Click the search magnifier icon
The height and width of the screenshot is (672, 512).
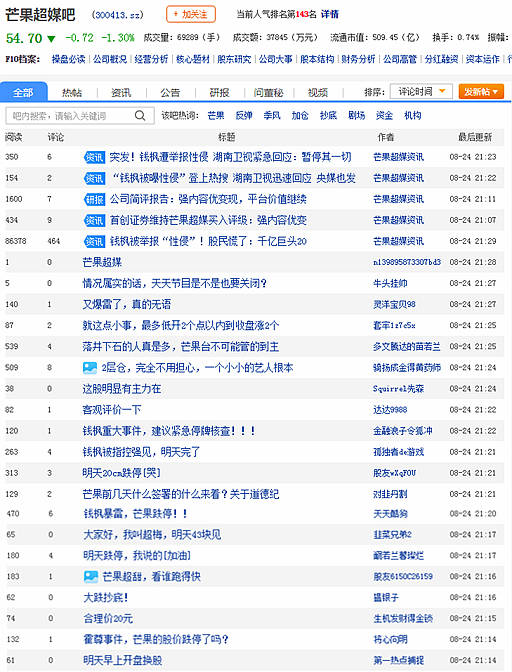[140, 115]
